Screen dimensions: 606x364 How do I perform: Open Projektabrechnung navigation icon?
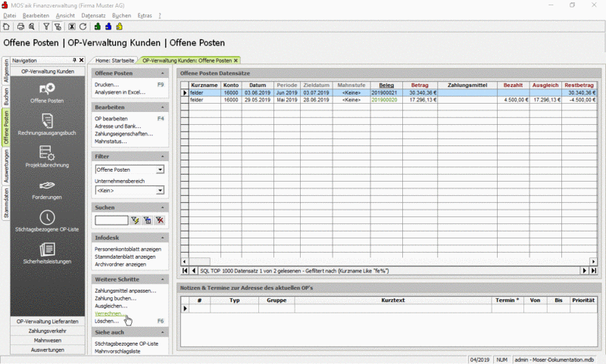click(47, 157)
